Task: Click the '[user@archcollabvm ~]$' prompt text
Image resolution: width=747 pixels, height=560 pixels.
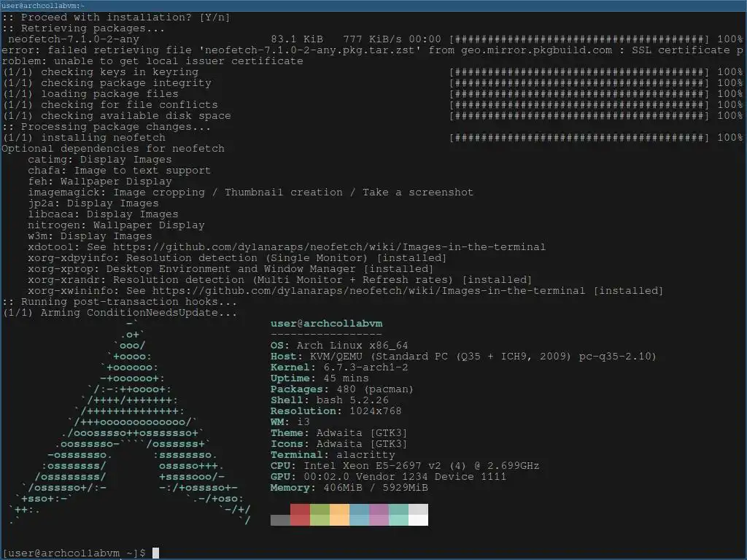Action: coord(74,553)
